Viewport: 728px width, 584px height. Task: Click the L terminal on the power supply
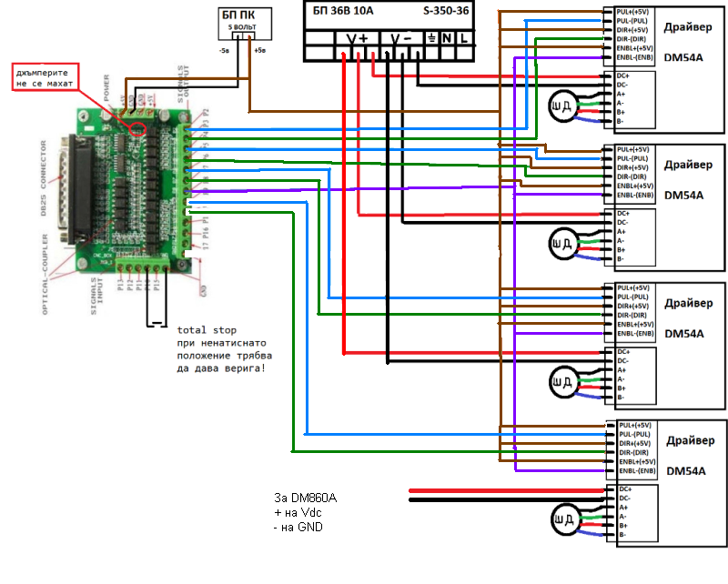click(x=464, y=39)
